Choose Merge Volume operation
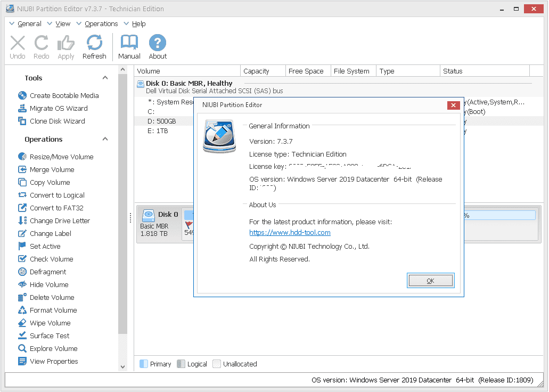Viewport: 549px width, 392px height. (x=46, y=169)
